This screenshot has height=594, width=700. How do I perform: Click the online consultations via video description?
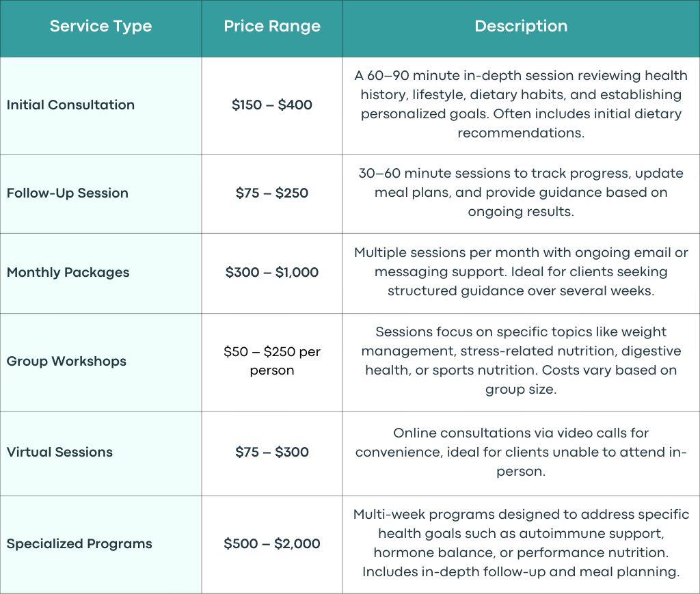(521, 452)
